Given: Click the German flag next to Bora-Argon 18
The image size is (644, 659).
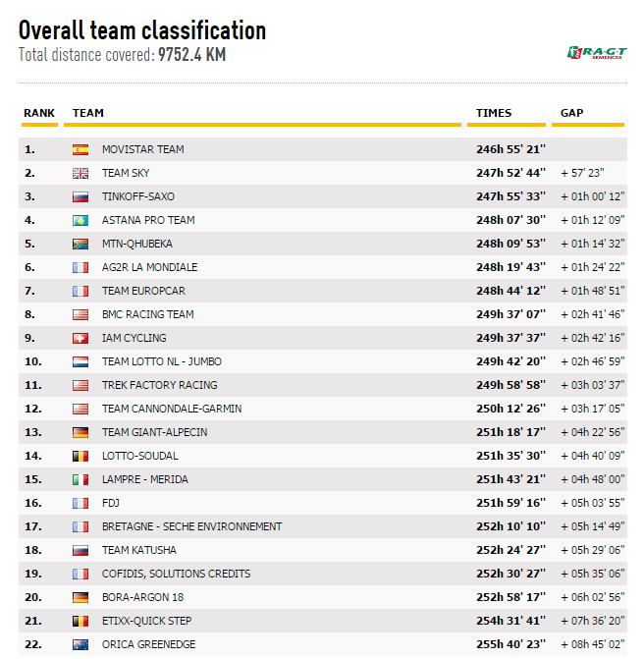Looking at the screenshot, I should [80, 598].
